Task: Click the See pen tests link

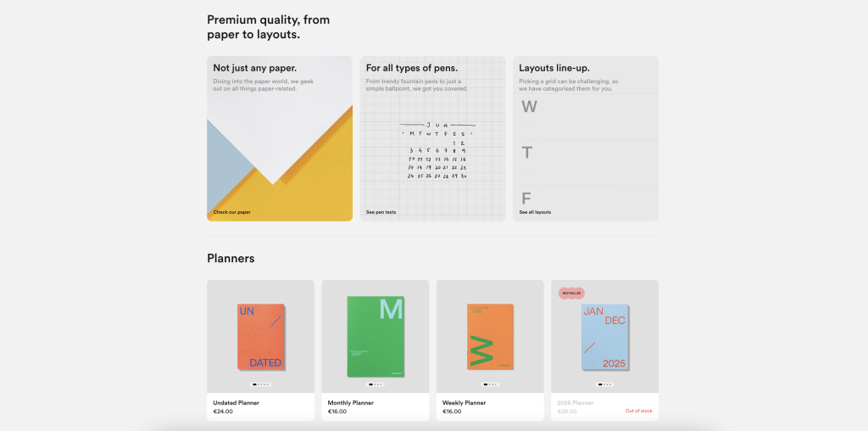Action: [381, 212]
